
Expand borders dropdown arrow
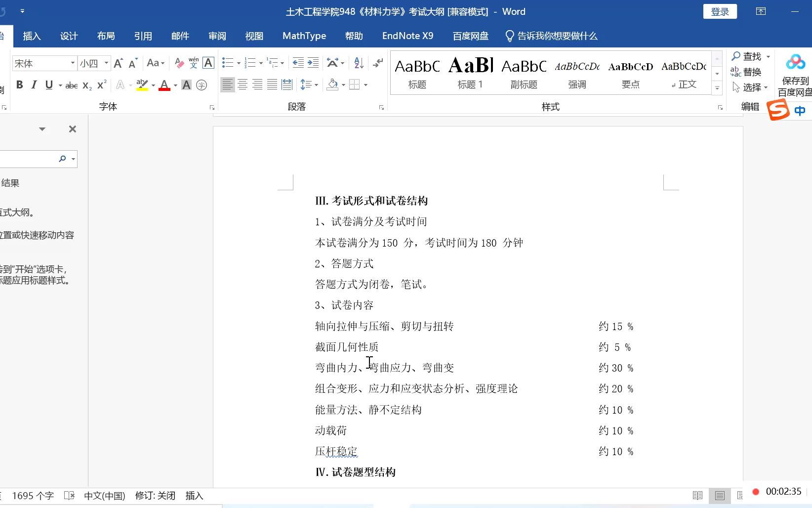point(366,85)
